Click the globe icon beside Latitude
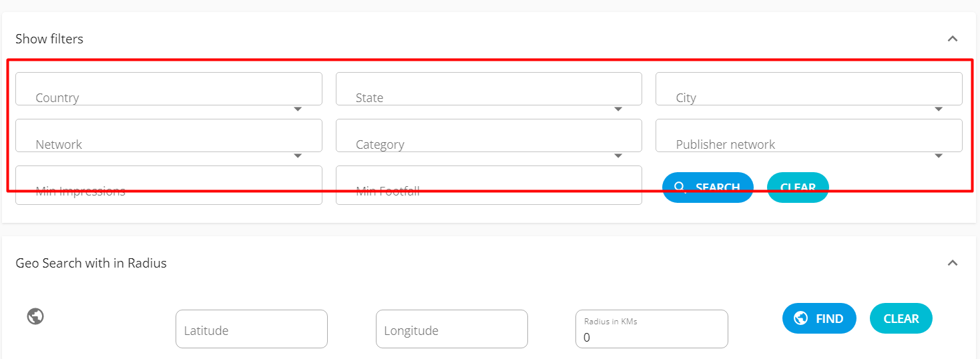 (x=35, y=316)
